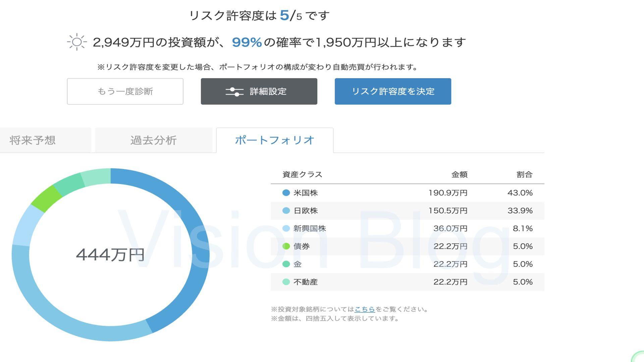Viewport: 644px width, 362px height.
Task: Open the こちら link for investment targets
Action: 365,309
